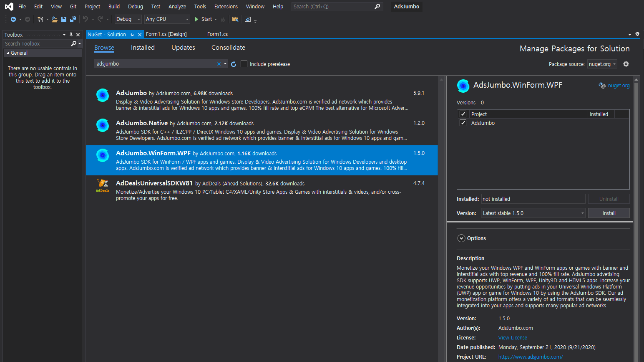Toggle Include prerelease checkbox
Viewport: 644px width, 362px height.
(x=244, y=64)
